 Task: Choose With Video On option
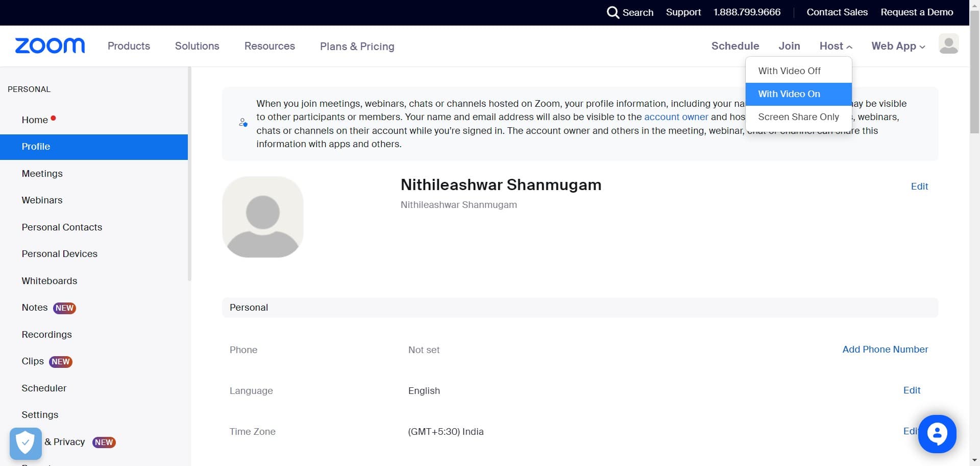tap(789, 94)
